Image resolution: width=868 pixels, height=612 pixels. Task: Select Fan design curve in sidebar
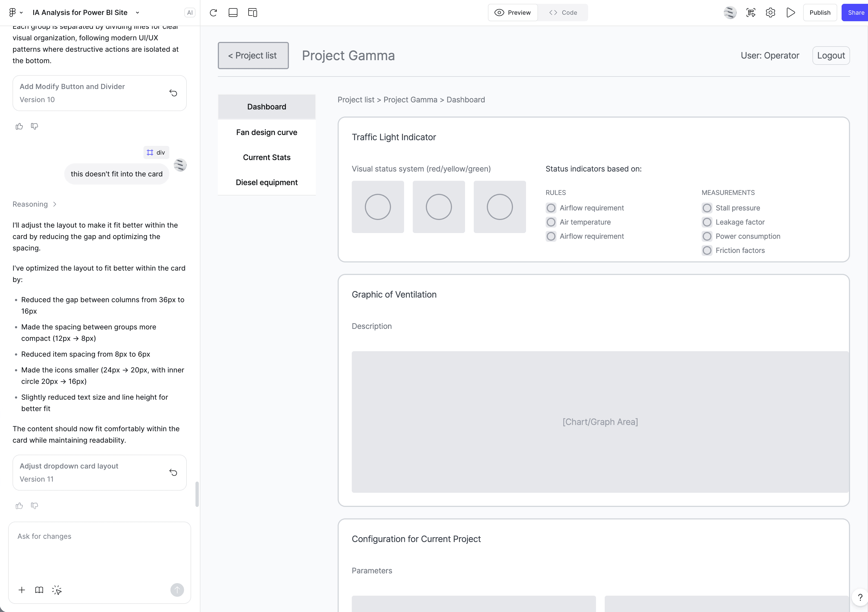coord(267,132)
